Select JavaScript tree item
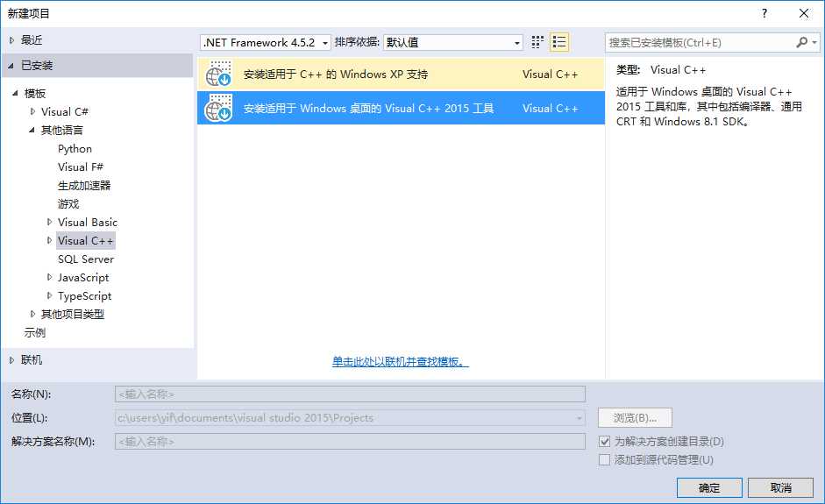This screenshot has width=825, height=504. 83,278
